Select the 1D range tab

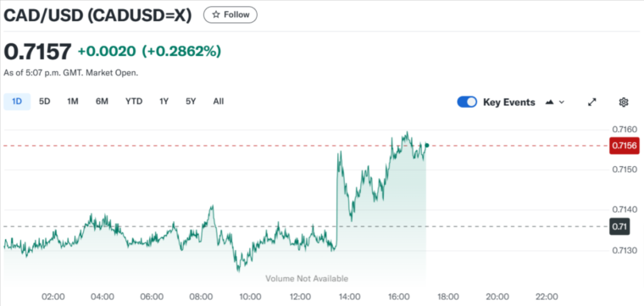(17, 102)
